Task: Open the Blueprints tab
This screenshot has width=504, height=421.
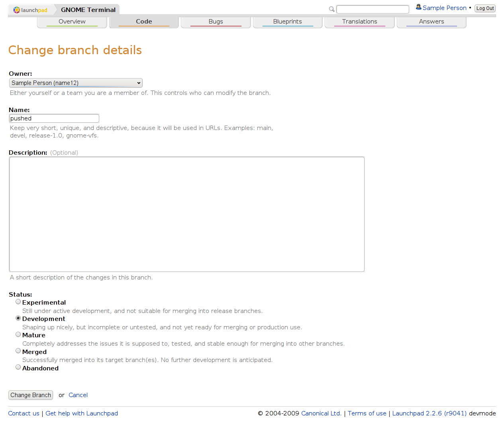Action: pyautogui.click(x=287, y=22)
